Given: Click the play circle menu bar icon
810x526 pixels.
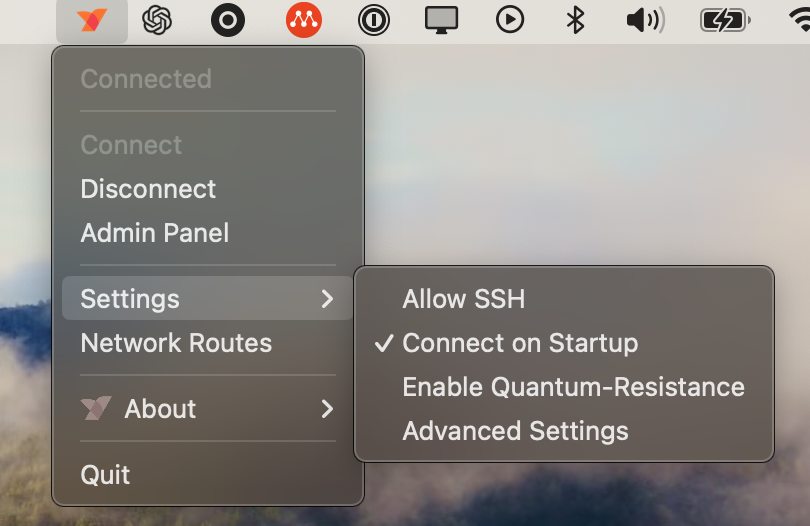Looking at the screenshot, I should 510,20.
